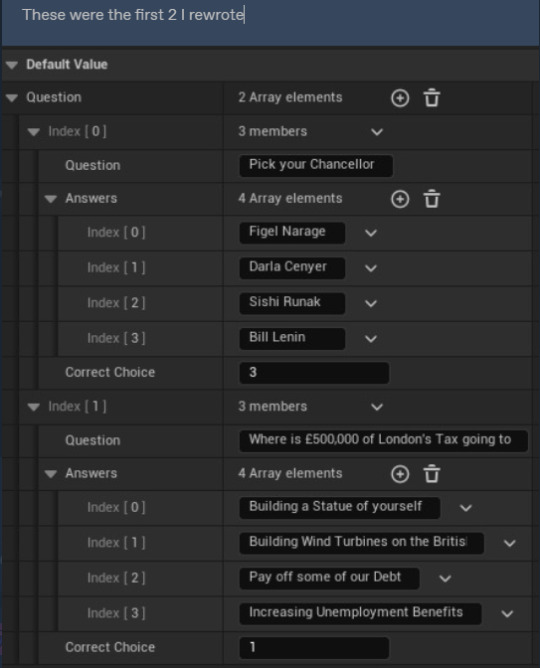Clear the first question's Answers array with the trash icon
The image size is (540, 668).
[431, 199]
